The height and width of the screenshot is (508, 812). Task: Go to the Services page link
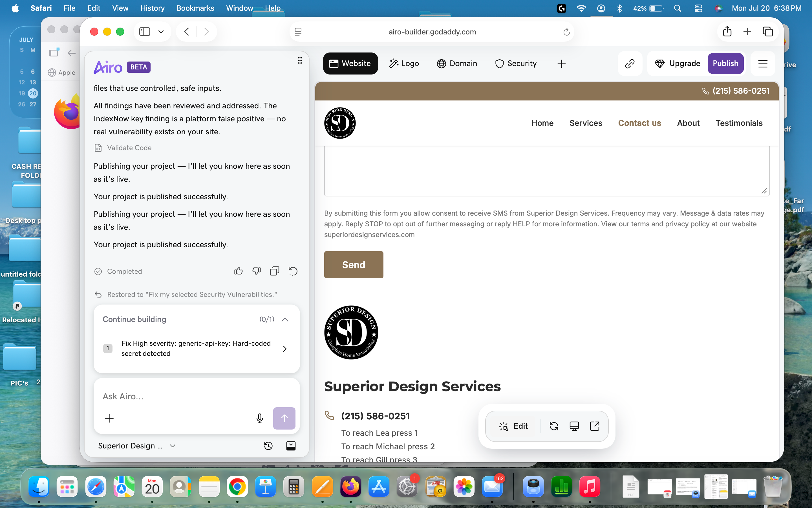[586, 123]
